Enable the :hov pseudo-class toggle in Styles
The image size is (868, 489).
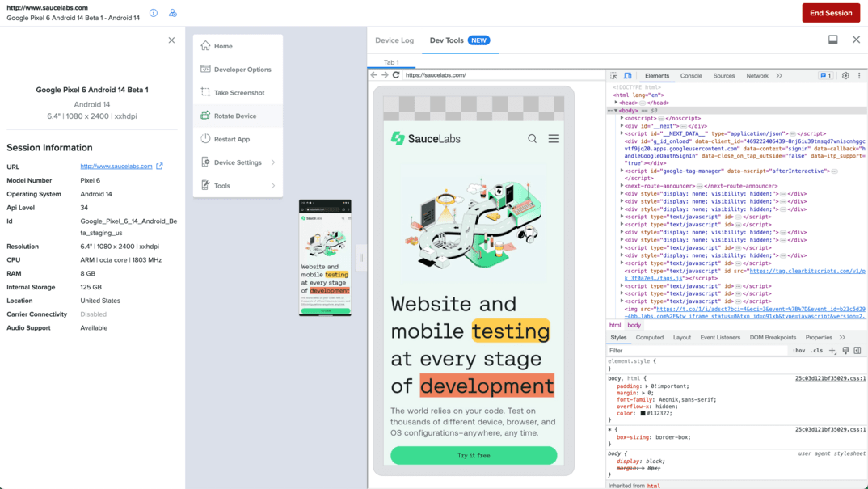798,350
